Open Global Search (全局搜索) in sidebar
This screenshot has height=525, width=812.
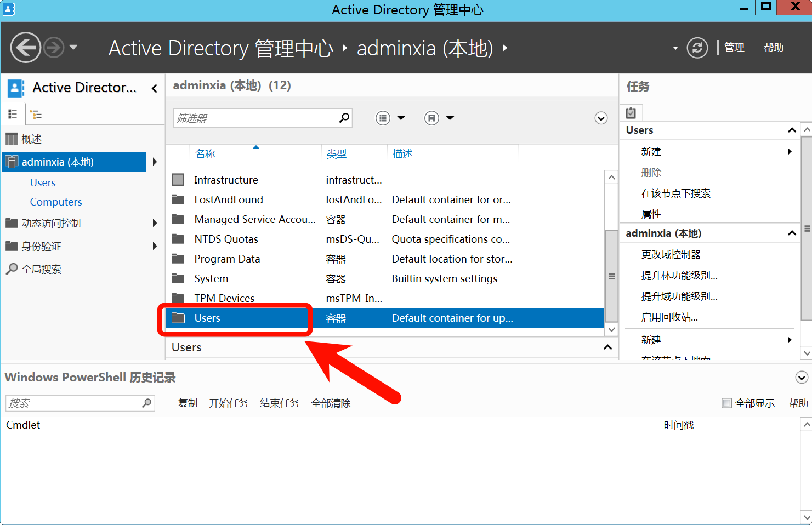click(41, 269)
